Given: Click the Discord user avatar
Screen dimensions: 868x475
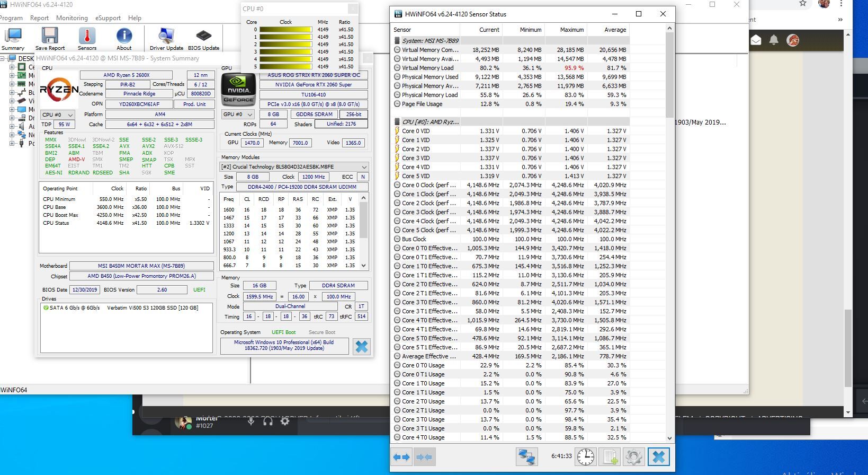Looking at the screenshot, I should pos(184,422).
